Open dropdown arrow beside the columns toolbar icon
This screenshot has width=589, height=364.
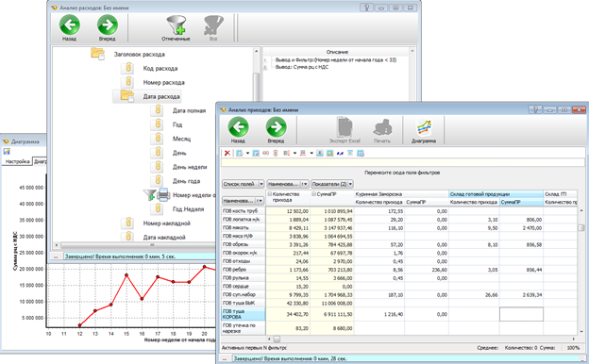(x=294, y=153)
